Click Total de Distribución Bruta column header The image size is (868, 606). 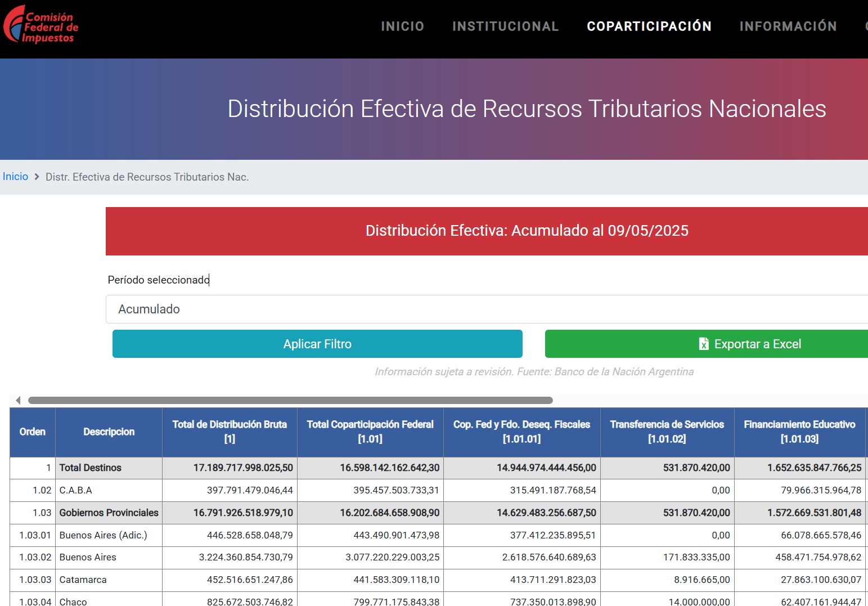click(x=230, y=432)
